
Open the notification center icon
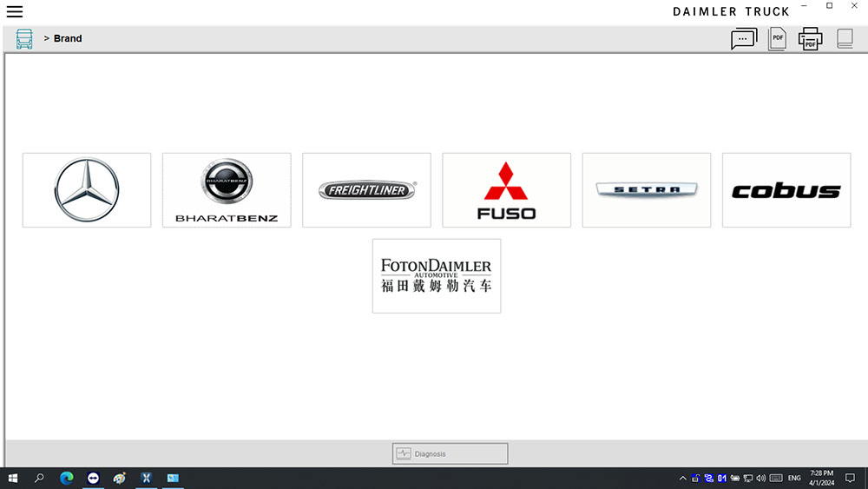(851, 478)
